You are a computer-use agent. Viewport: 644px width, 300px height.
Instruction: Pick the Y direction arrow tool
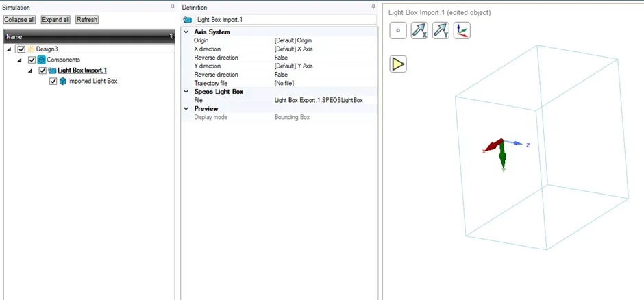click(441, 31)
